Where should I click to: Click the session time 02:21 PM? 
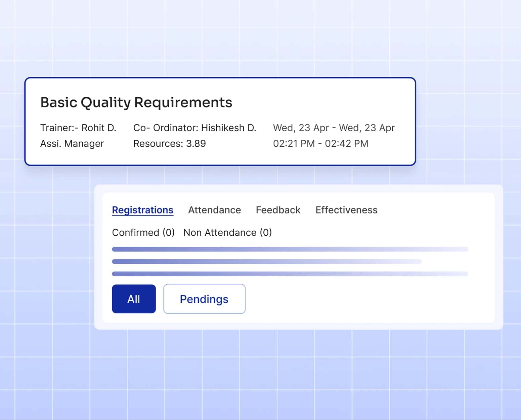[x=294, y=143]
